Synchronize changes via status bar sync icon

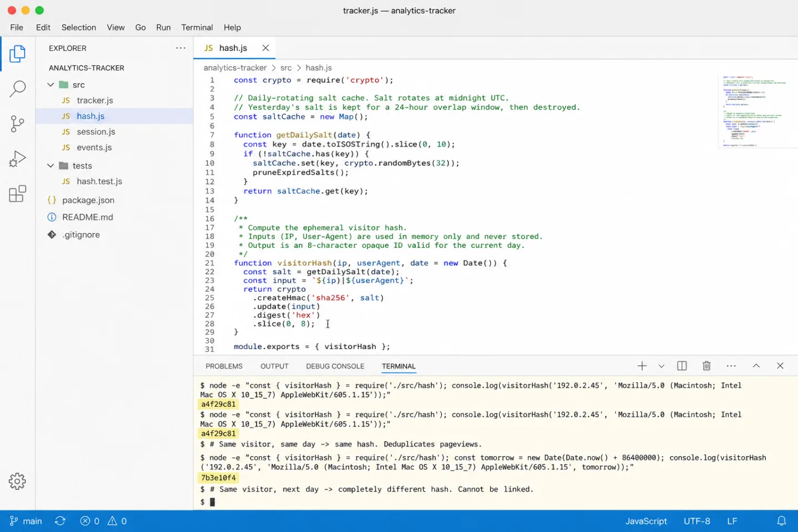60,521
